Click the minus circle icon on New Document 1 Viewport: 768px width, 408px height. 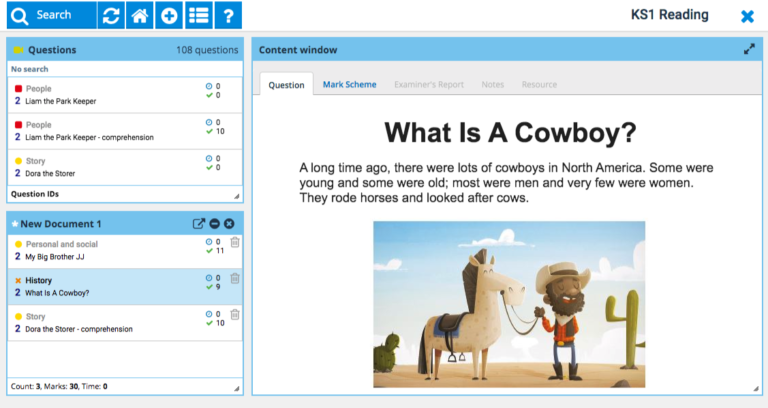(x=214, y=223)
